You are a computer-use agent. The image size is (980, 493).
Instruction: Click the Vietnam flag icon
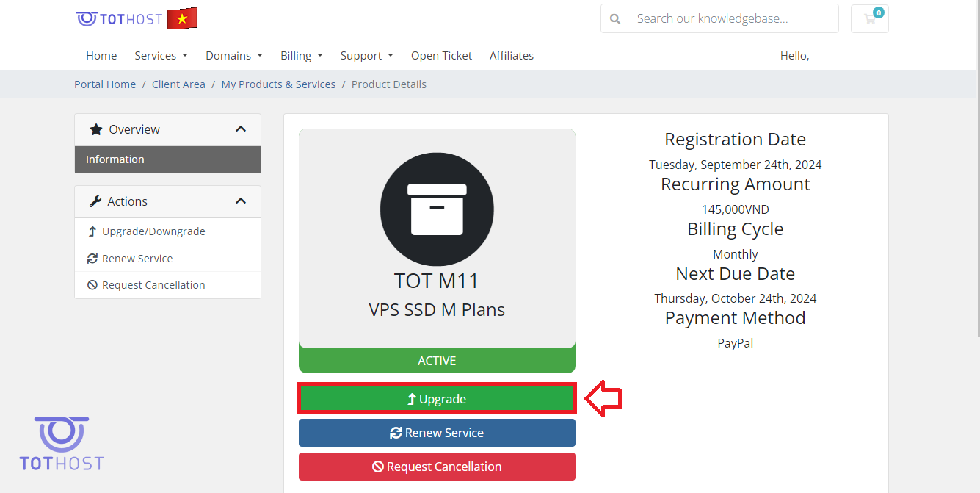(181, 18)
